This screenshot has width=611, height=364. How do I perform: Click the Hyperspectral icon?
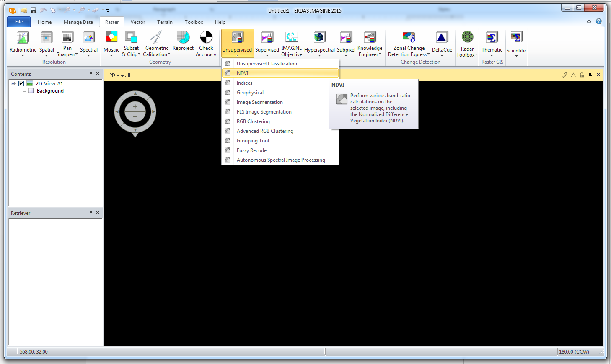(319, 38)
